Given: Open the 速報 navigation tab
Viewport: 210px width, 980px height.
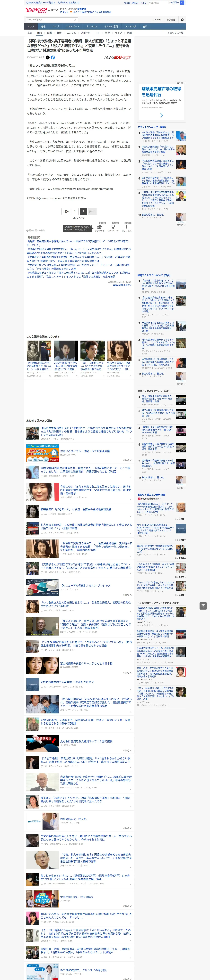Looking at the screenshot, I should (43, 27).
